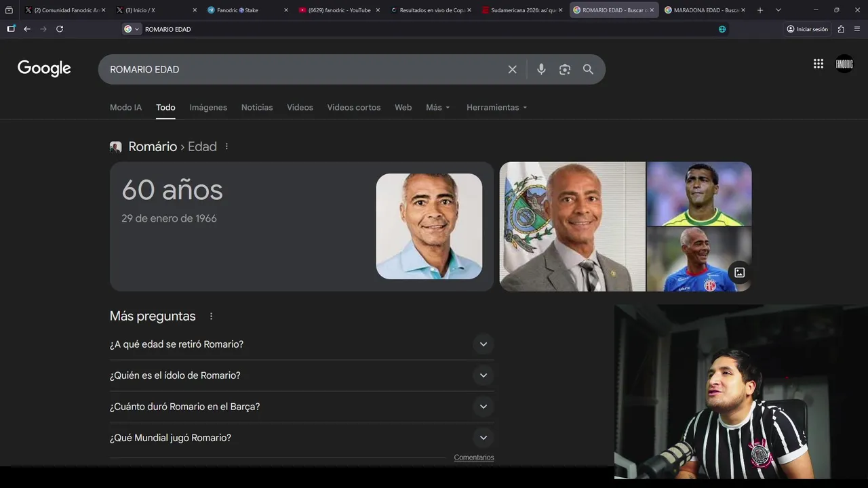
Task: Close the fanodric YouTube tab
Action: (x=378, y=10)
